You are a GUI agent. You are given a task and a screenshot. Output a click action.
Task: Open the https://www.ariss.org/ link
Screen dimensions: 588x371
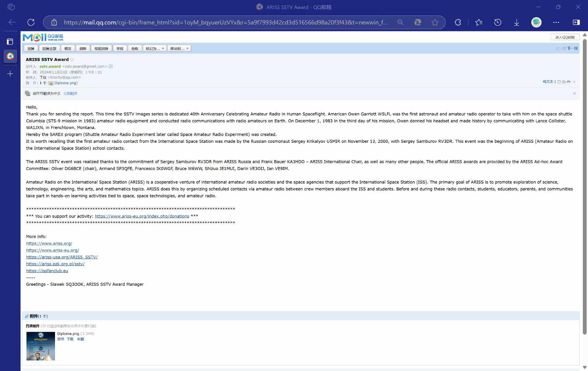click(49, 243)
